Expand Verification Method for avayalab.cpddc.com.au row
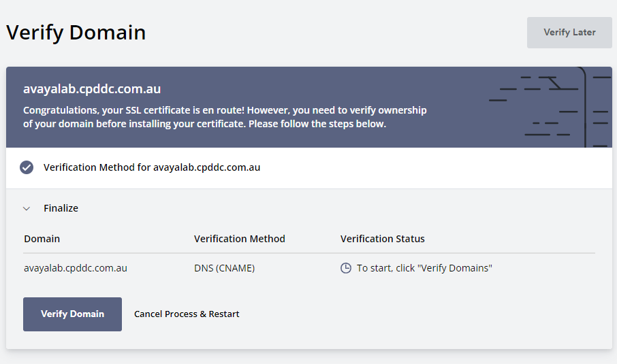The width and height of the screenshot is (617, 364). (x=309, y=168)
